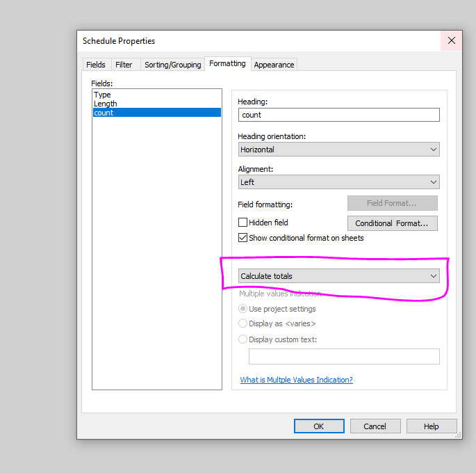Select the count field in list
Screen dimensions: 476x473
click(104, 113)
